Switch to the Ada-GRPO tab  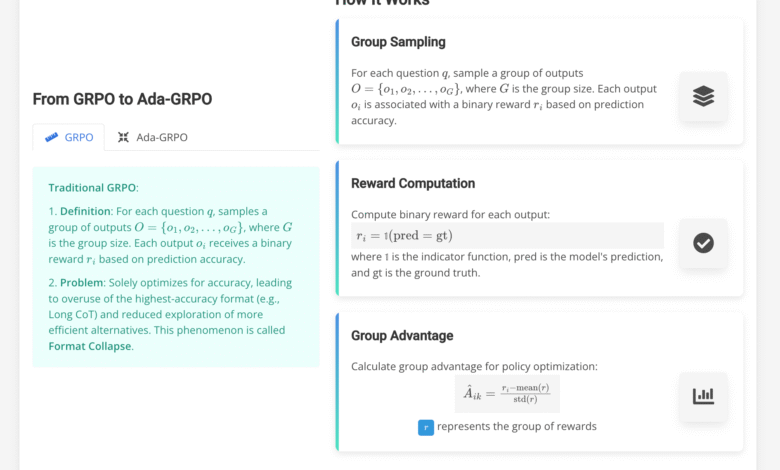(x=161, y=137)
